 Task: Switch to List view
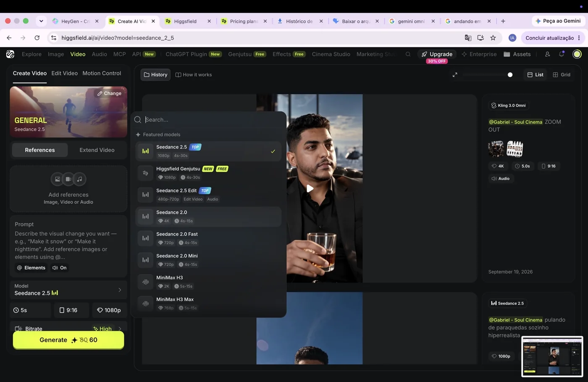(535, 75)
